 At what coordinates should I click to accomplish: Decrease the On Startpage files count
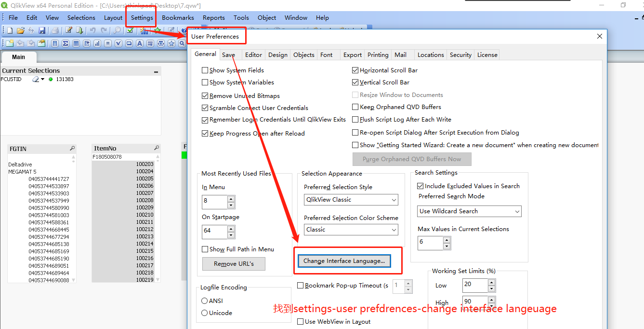tap(231, 235)
